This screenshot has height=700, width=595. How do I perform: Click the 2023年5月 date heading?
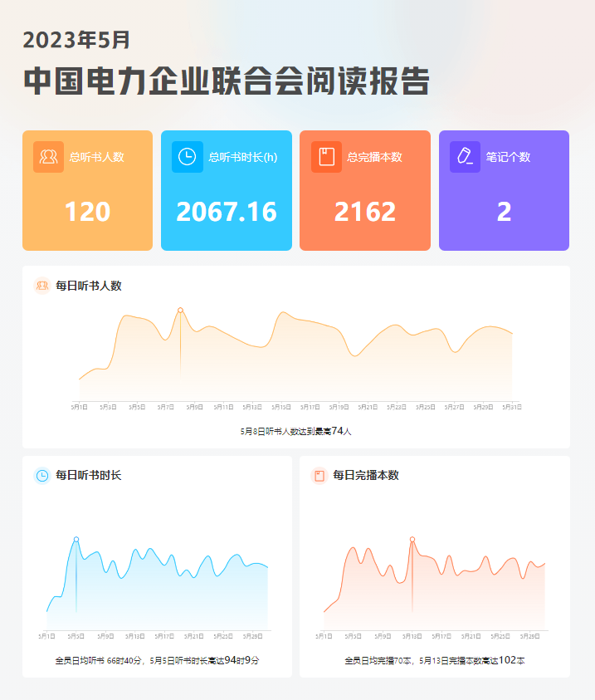click(x=76, y=40)
